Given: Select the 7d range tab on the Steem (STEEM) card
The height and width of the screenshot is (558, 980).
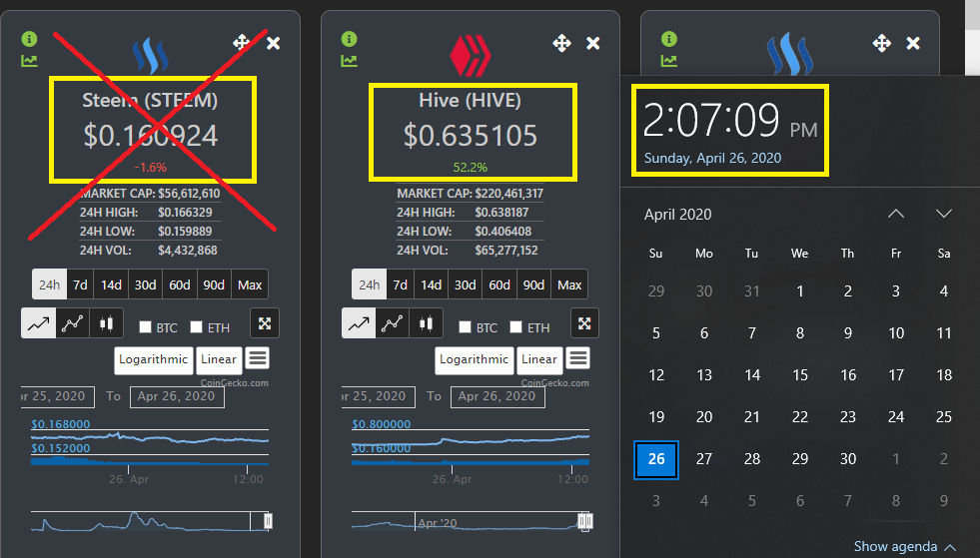Looking at the screenshot, I should (x=80, y=284).
